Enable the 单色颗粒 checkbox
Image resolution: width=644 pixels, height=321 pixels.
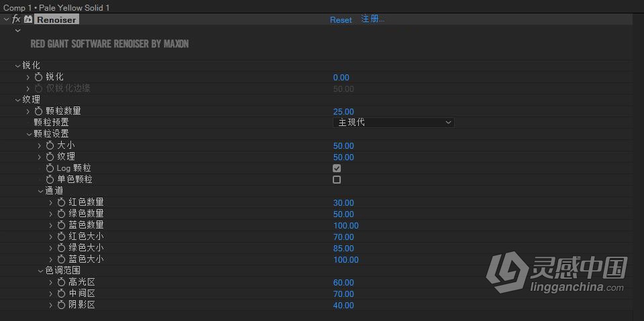point(337,180)
